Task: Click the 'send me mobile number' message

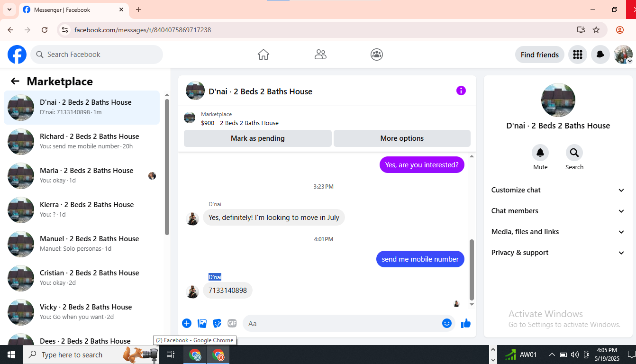Action: coord(420,259)
